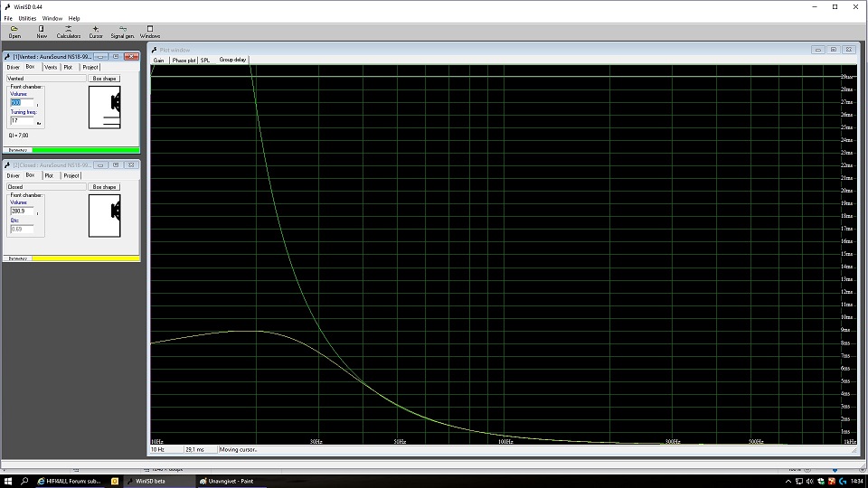Click the Closed project window wrench icon
This screenshot has height=488, width=868.
point(8,164)
